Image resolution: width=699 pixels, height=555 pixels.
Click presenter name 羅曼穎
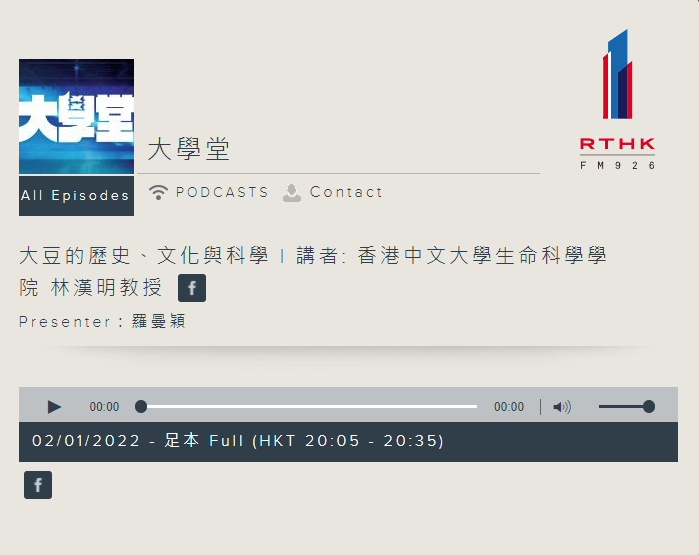click(159, 322)
